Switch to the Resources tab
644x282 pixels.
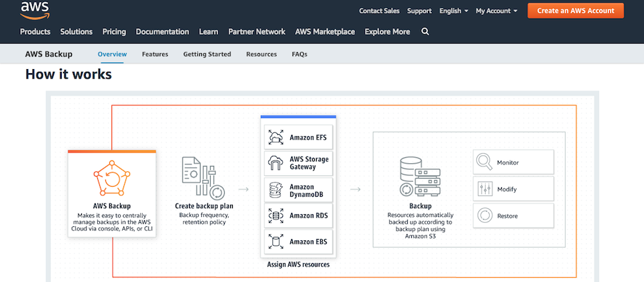click(x=262, y=54)
